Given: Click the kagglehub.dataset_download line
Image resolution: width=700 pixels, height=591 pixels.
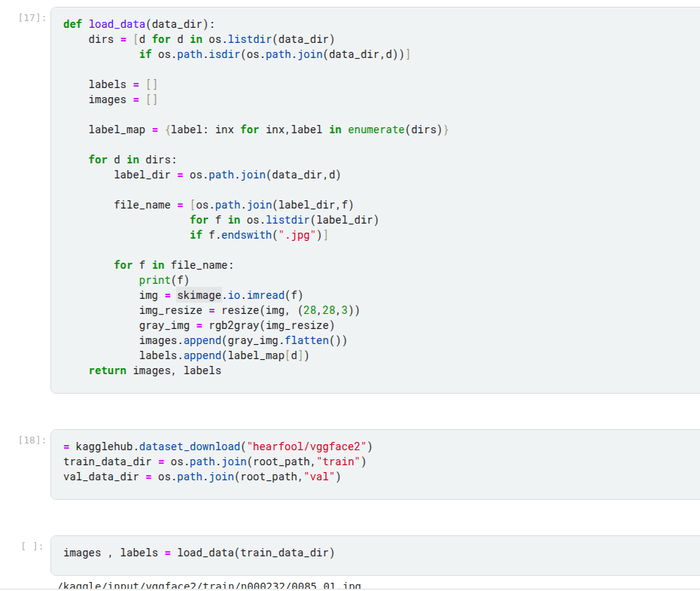Looking at the screenshot, I should pos(218,446).
